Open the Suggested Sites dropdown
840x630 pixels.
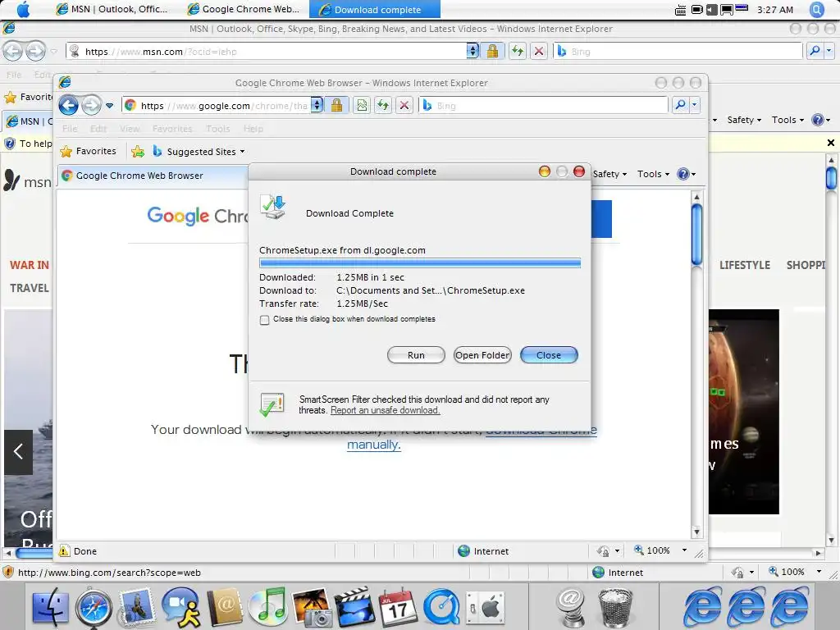pyautogui.click(x=199, y=152)
